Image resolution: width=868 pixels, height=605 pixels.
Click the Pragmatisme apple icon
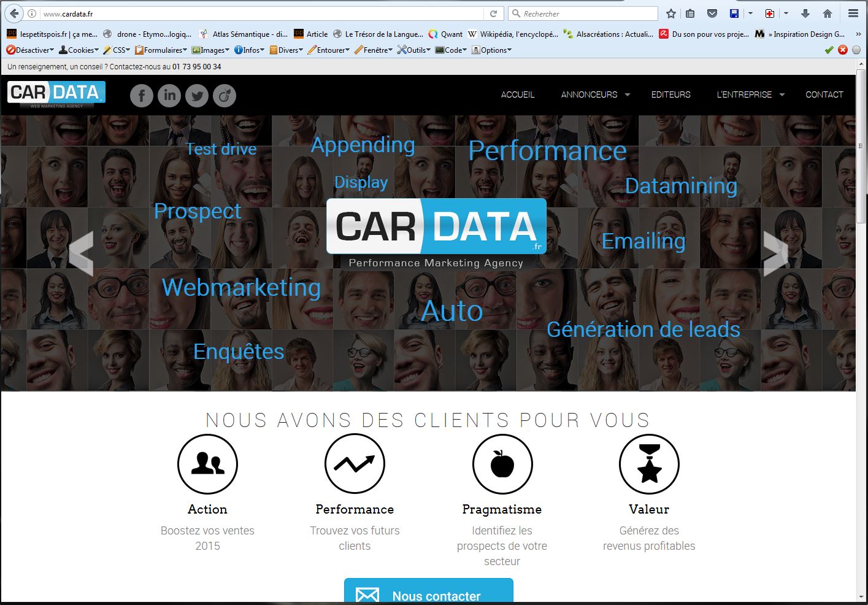click(502, 464)
